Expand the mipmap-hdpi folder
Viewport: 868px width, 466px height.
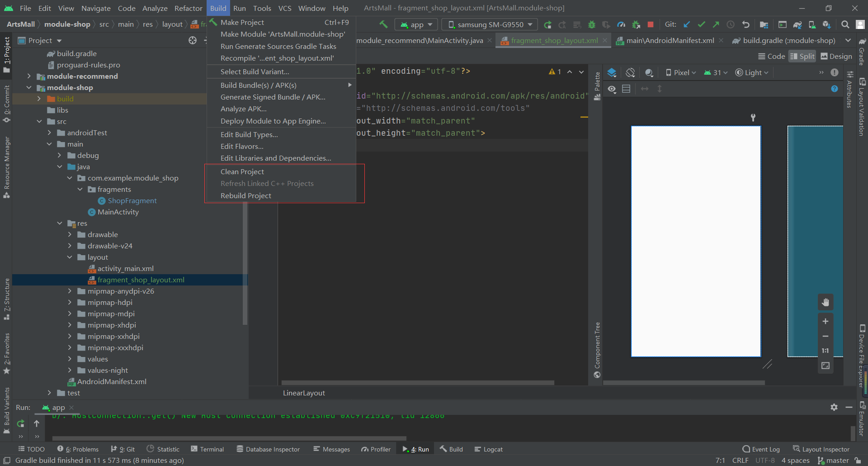point(70,302)
